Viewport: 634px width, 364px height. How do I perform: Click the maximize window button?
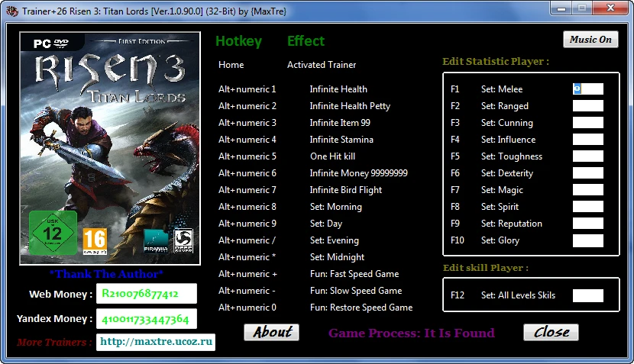click(582, 8)
